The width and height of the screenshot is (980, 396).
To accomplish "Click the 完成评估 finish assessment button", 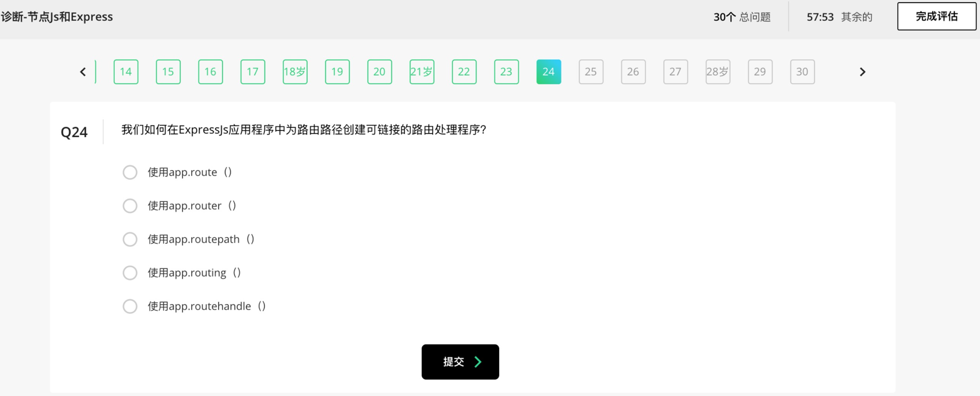I will point(936,17).
